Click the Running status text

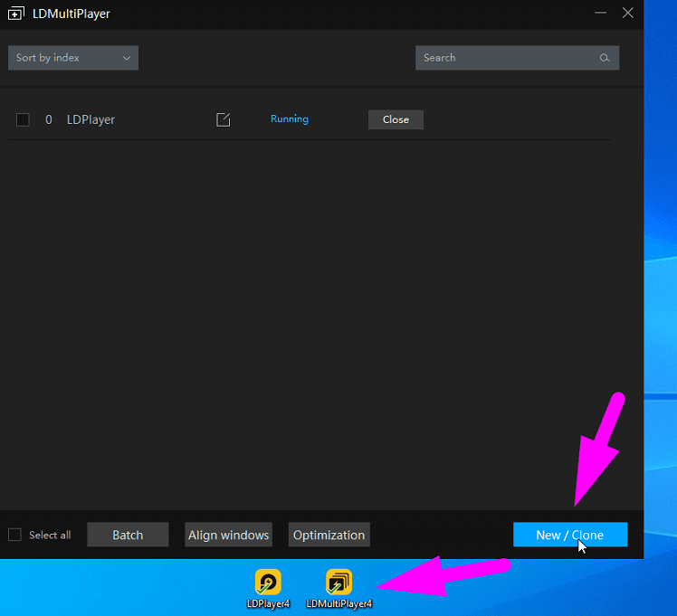click(x=290, y=119)
